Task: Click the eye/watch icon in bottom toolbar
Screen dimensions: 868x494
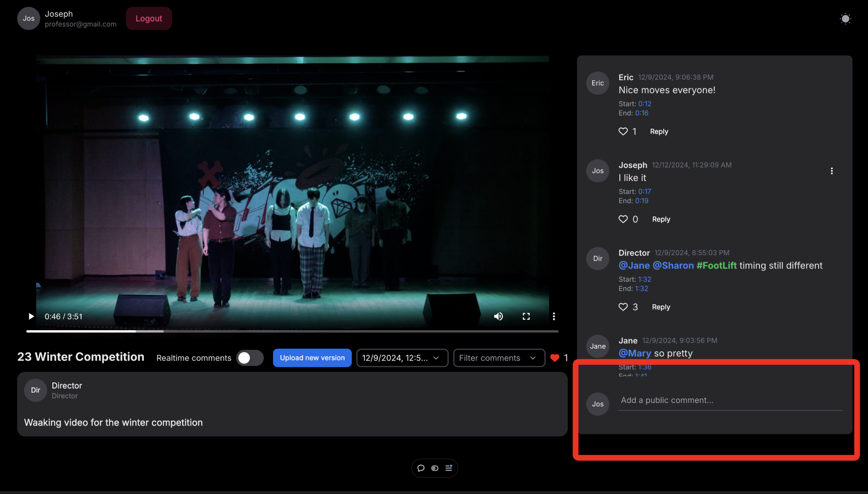Action: click(x=434, y=468)
